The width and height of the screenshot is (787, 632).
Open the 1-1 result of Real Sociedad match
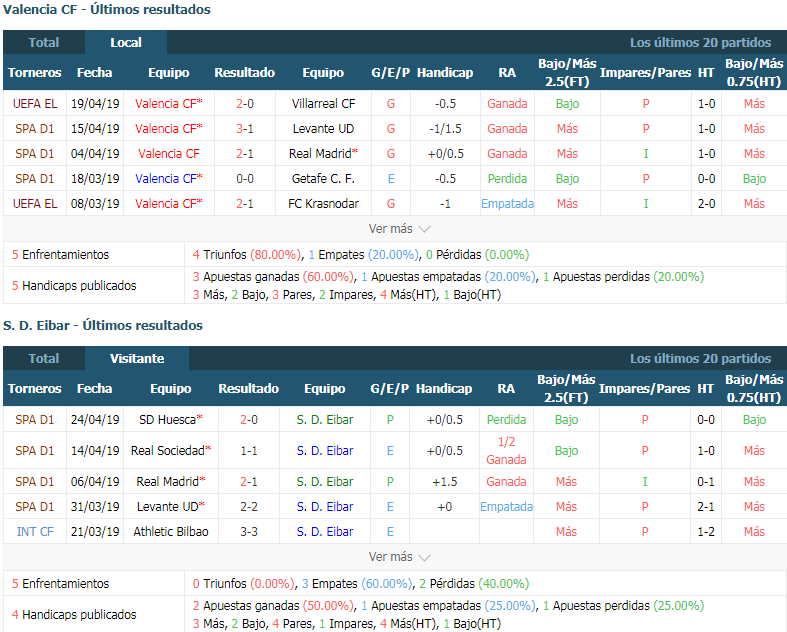point(248,451)
